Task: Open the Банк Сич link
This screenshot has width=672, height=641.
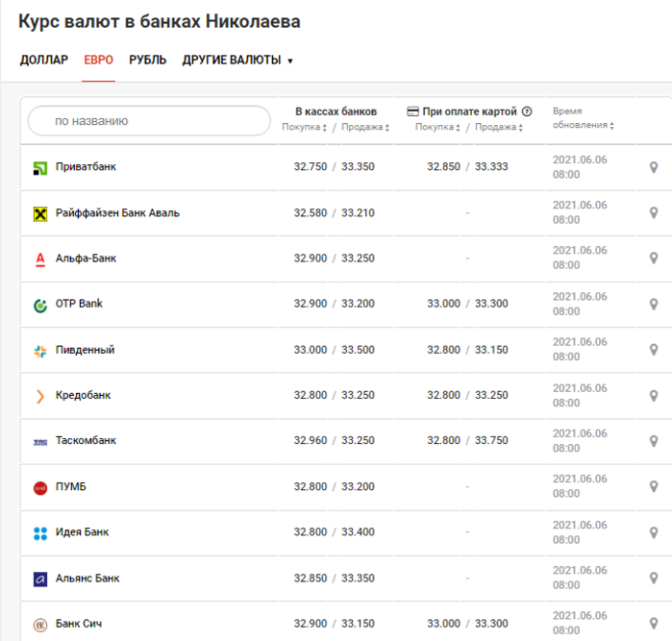Action: pos(79,624)
